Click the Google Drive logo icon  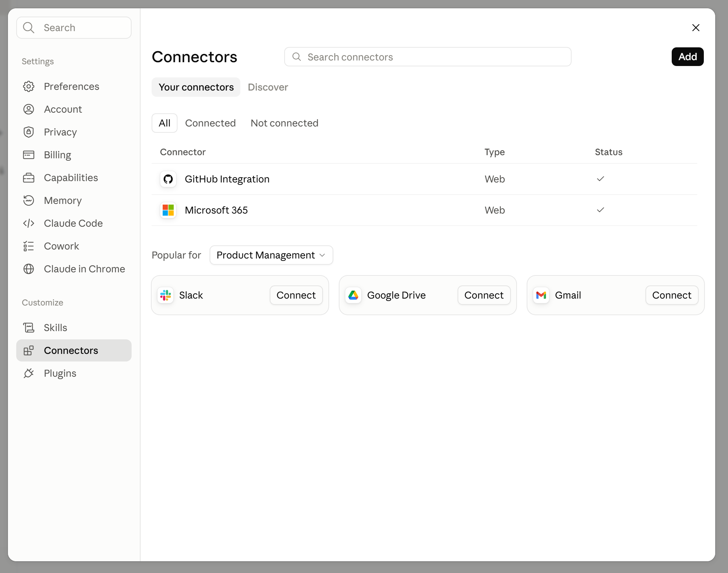pos(353,295)
